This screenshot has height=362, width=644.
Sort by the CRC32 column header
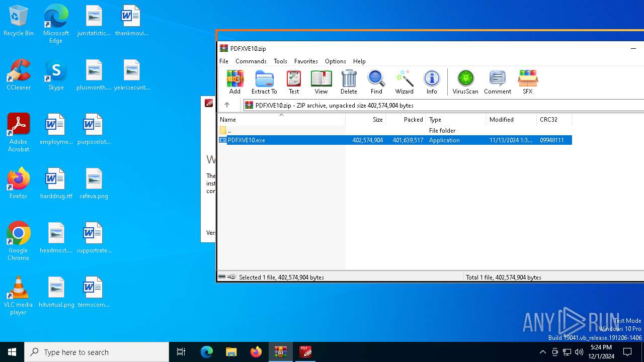554,120
